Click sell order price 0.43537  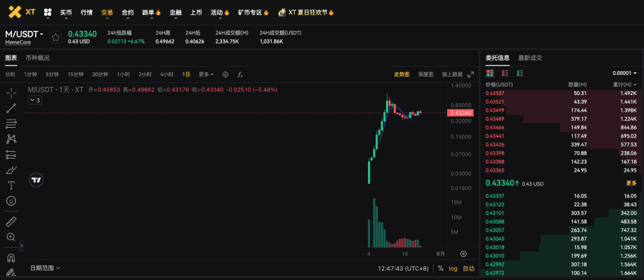tap(495, 93)
